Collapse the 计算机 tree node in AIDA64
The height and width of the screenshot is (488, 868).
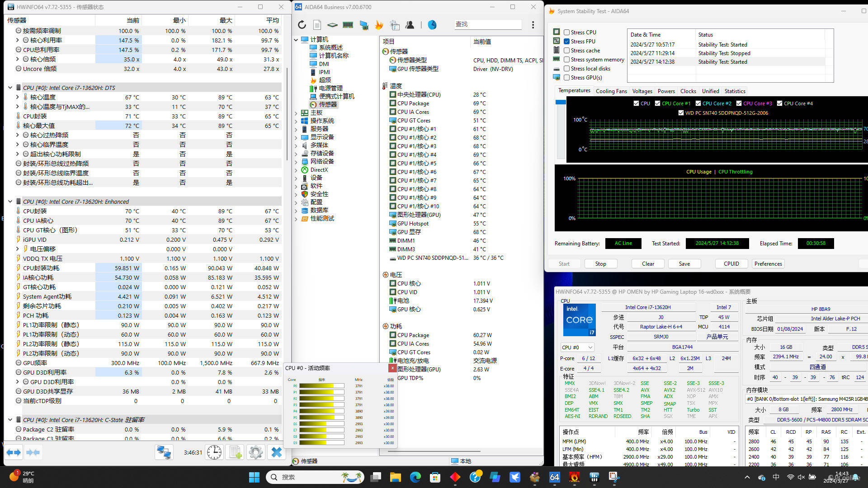(x=296, y=40)
